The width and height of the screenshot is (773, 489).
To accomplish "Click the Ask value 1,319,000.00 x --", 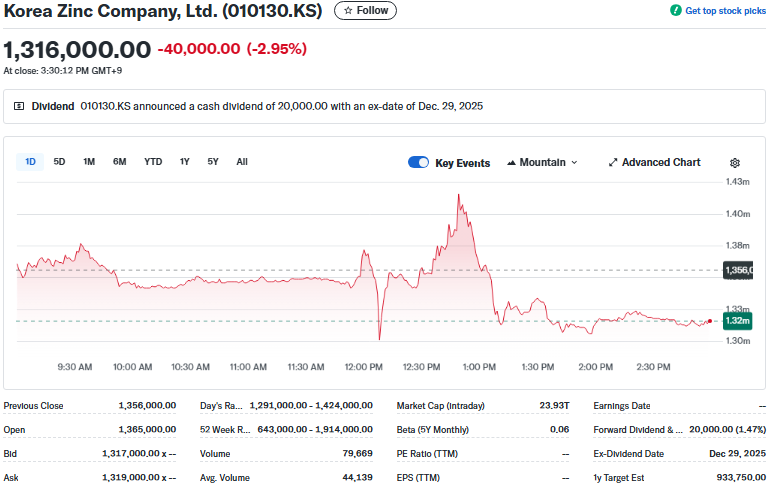I will [139, 477].
